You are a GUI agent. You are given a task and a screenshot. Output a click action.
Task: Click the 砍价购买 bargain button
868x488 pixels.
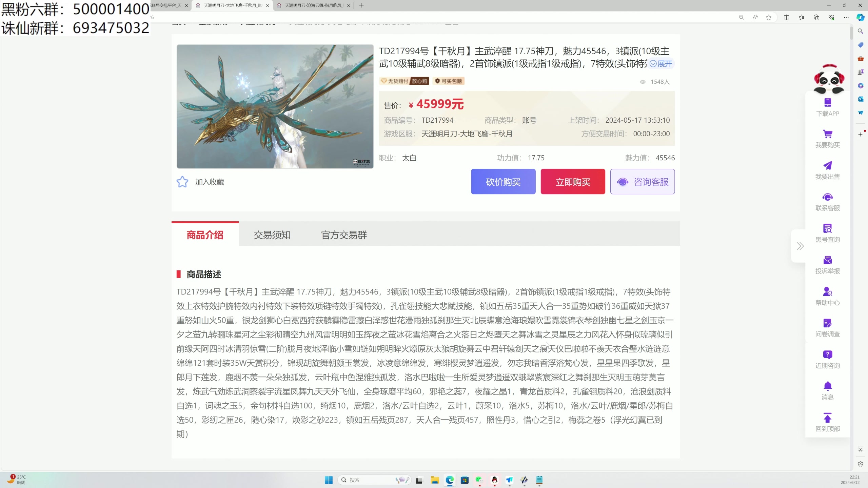coord(503,182)
